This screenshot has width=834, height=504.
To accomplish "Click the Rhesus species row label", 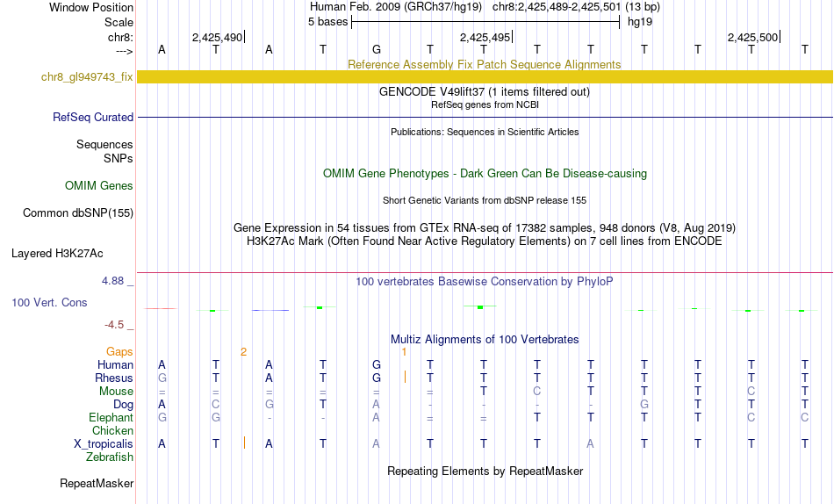I will tap(114, 378).
